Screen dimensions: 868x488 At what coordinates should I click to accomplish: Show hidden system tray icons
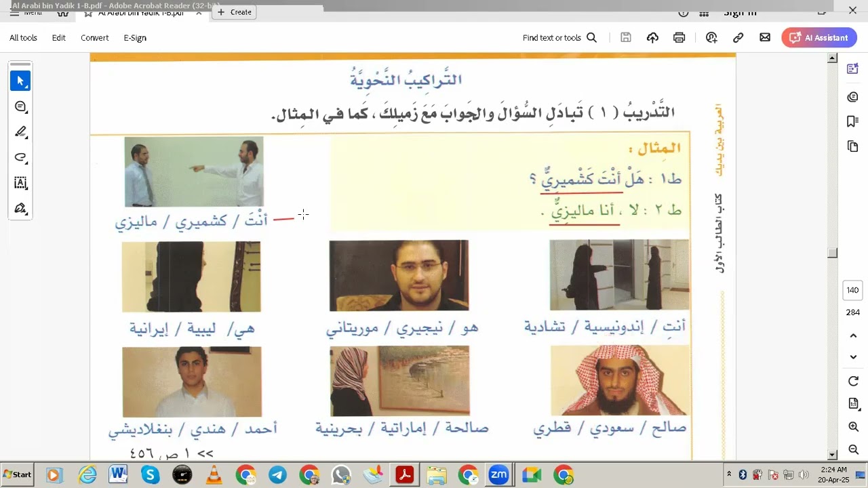tap(729, 474)
